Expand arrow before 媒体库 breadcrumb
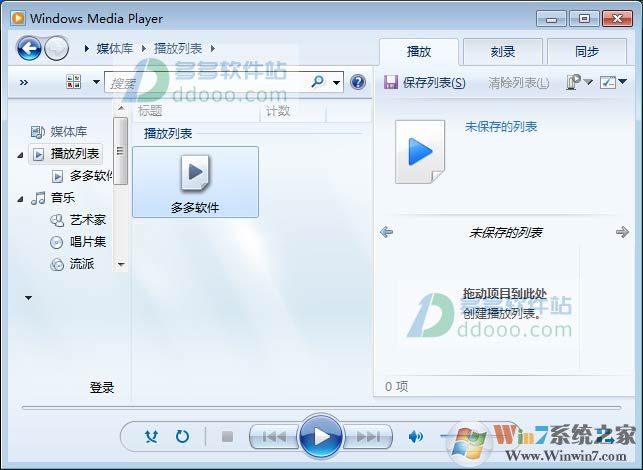The width and height of the screenshot is (643, 470). click(86, 48)
